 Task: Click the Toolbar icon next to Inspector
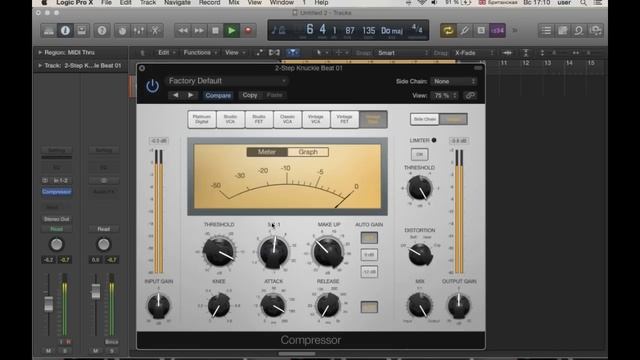(x=82, y=31)
